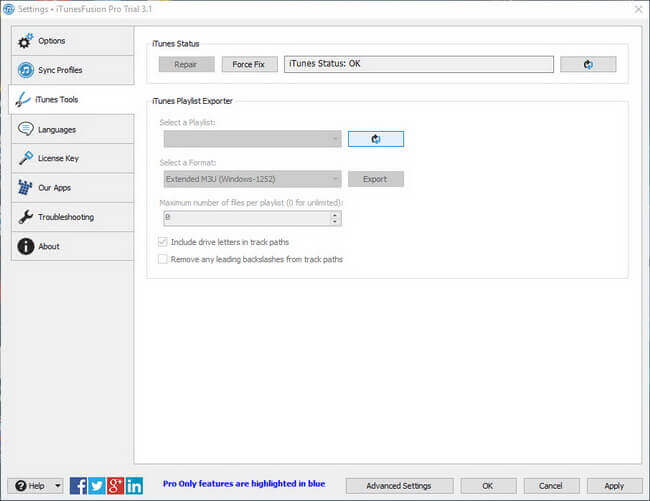Close the Settings window

coord(638,9)
